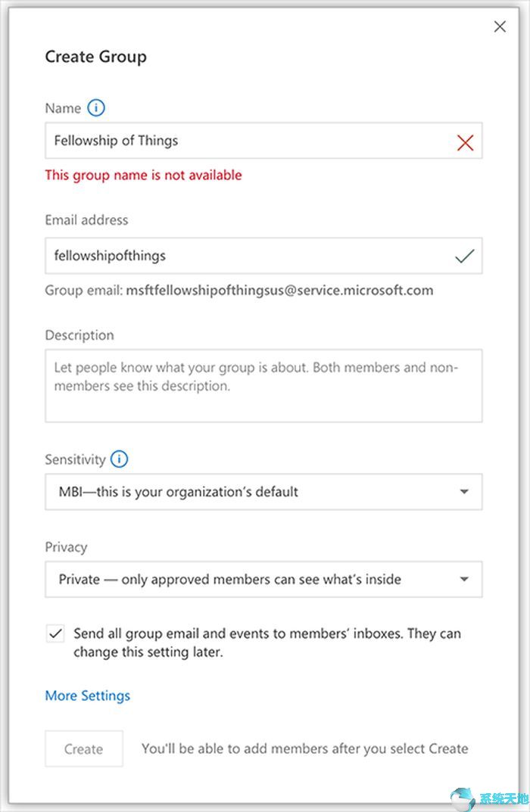The height and width of the screenshot is (812, 530).
Task: Click the watermark logo at bottom right
Action: [x=489, y=798]
